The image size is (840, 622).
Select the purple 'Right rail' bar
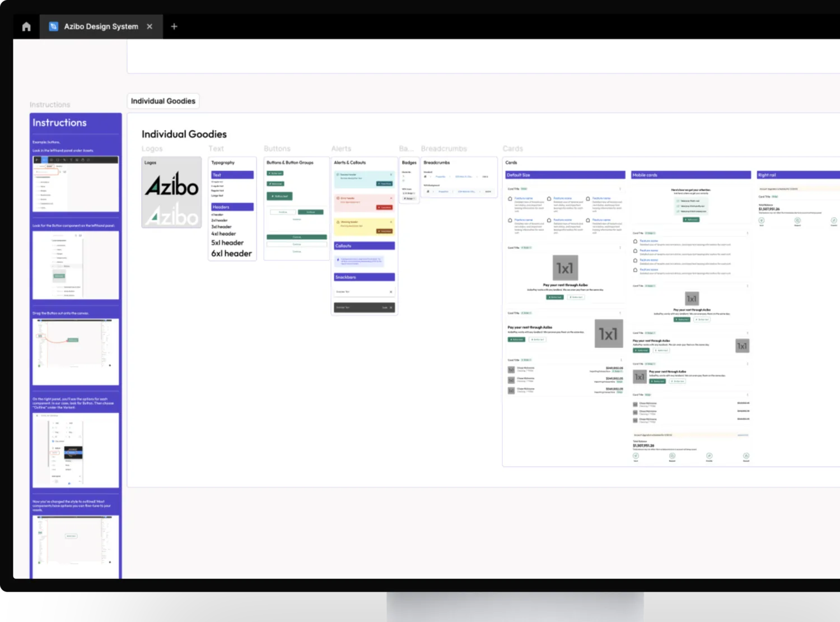pos(799,175)
